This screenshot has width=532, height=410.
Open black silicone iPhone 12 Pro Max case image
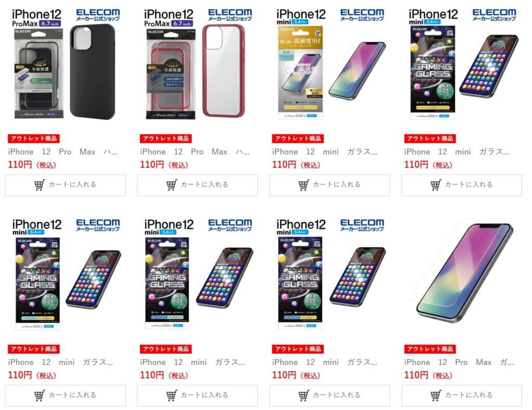pyautogui.click(x=65, y=64)
